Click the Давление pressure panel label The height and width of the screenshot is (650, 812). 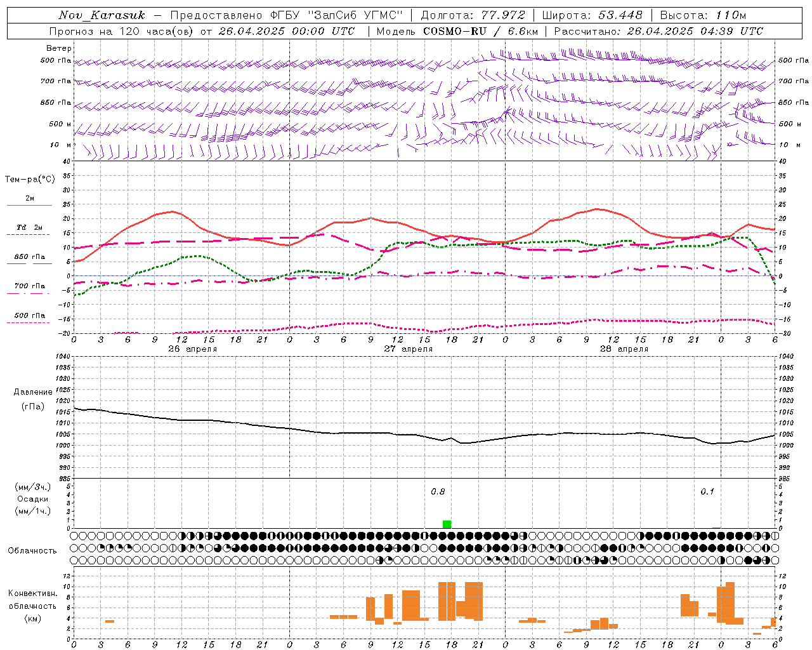point(33,392)
